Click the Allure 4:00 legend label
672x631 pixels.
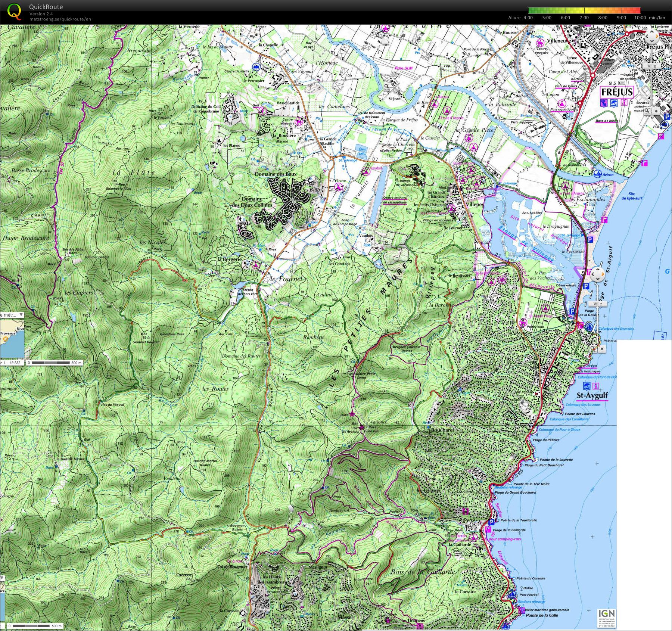click(x=520, y=18)
